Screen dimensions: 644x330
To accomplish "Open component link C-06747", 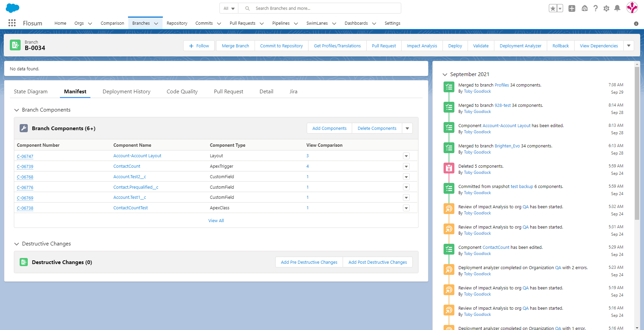I will (25, 156).
